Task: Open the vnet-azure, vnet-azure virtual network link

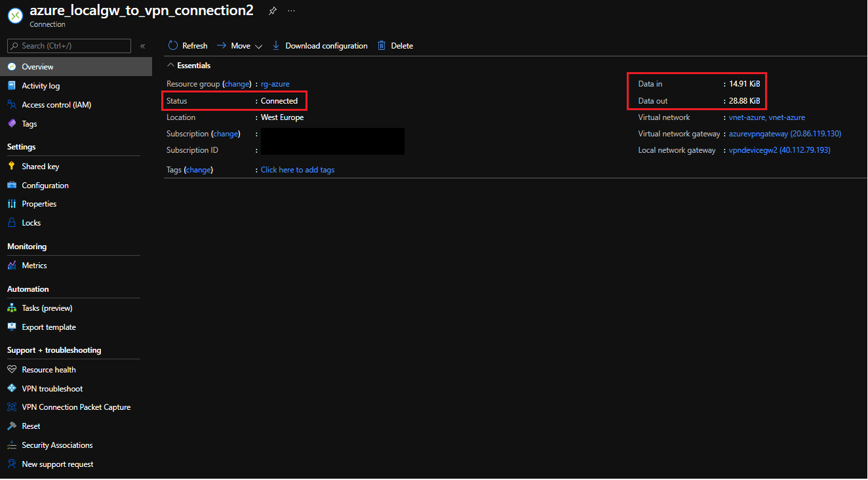Action: click(x=767, y=117)
